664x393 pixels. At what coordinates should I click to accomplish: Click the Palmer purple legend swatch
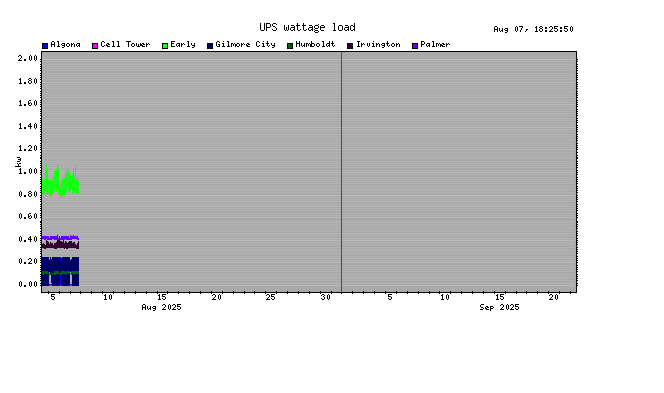click(415, 46)
